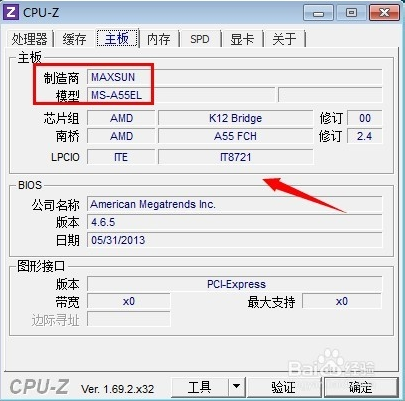Confirm with the 确定 button
Screen dimensions: 405x401
pos(361,387)
